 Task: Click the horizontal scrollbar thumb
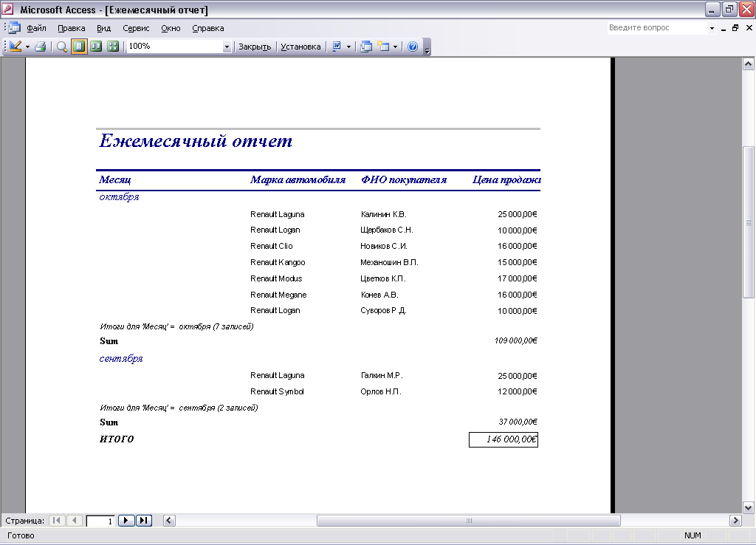tap(469, 521)
